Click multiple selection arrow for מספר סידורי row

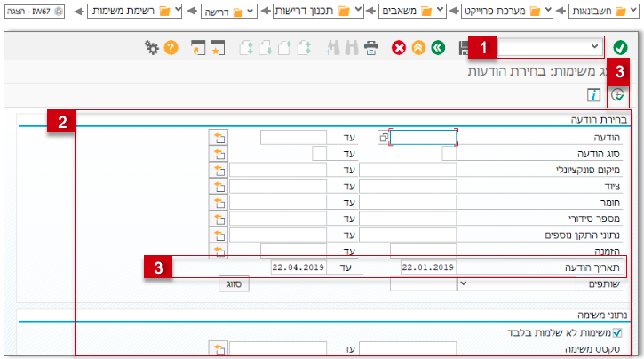(x=219, y=219)
